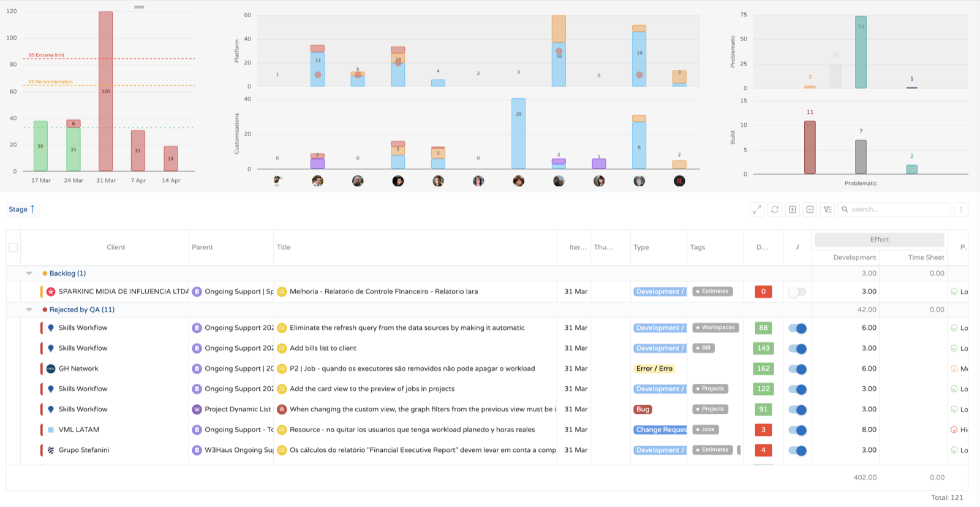Collapse the Rejected by QA (11) group
This screenshot has height=507, width=980.
[x=29, y=310]
